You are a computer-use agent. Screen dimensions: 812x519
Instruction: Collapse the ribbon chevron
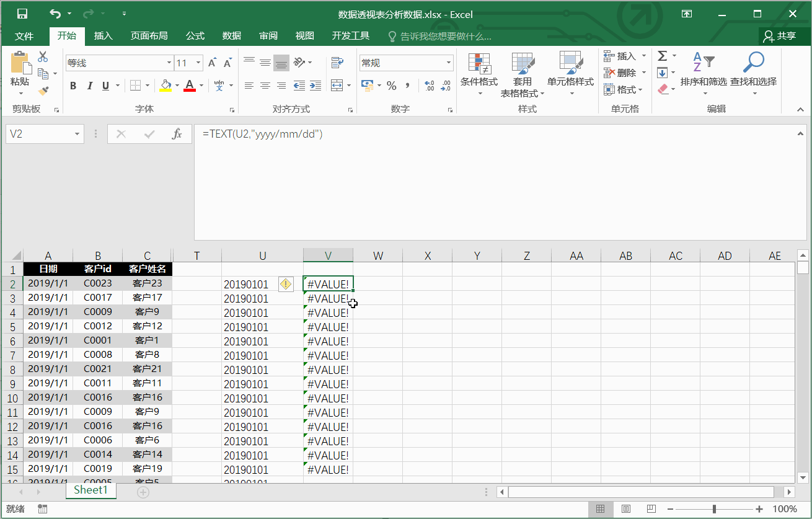tap(800, 109)
